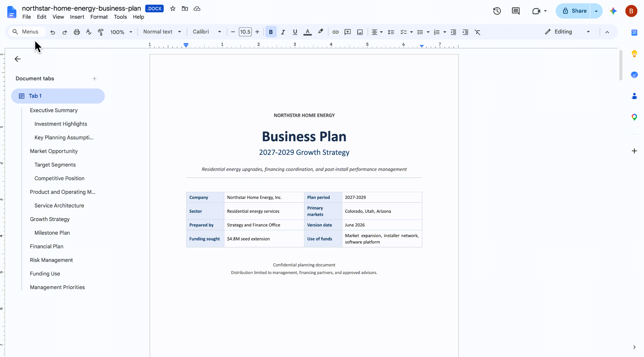The image size is (644, 357).
Task: Activate the paint format tool
Action: coord(101,32)
